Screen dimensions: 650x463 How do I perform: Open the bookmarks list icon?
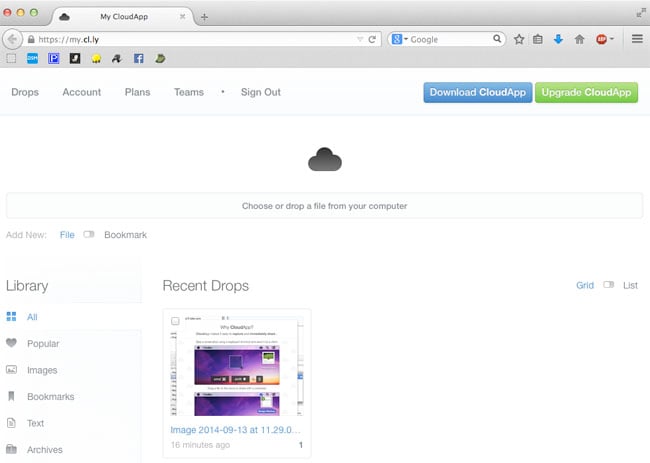tap(538, 39)
